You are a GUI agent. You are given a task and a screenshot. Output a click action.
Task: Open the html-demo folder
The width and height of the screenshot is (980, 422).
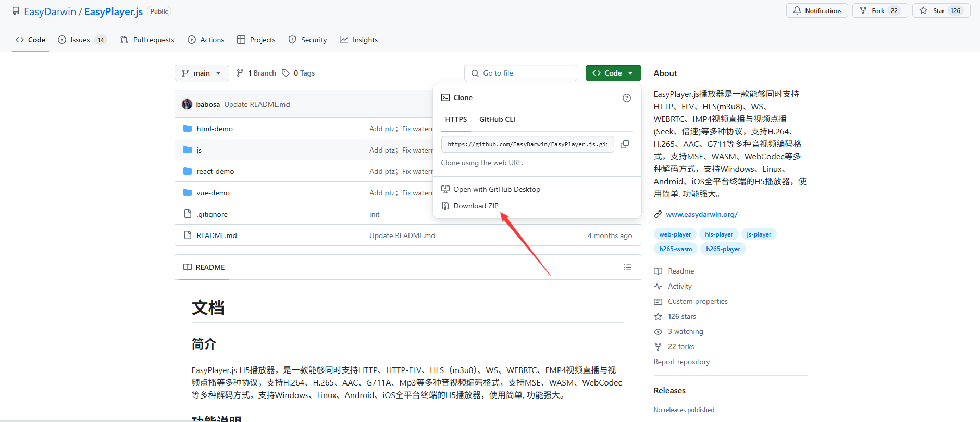tap(215, 129)
